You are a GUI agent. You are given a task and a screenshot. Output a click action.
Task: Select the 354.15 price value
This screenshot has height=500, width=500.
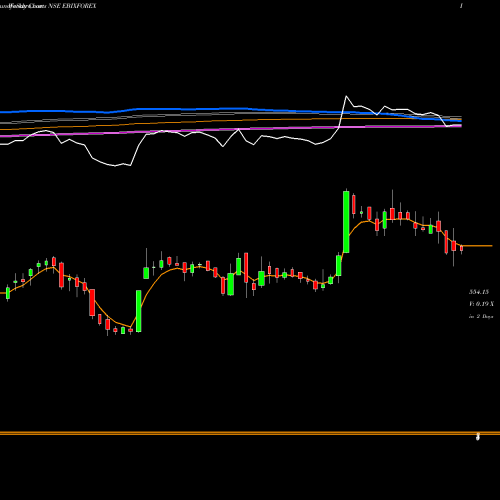point(479,292)
